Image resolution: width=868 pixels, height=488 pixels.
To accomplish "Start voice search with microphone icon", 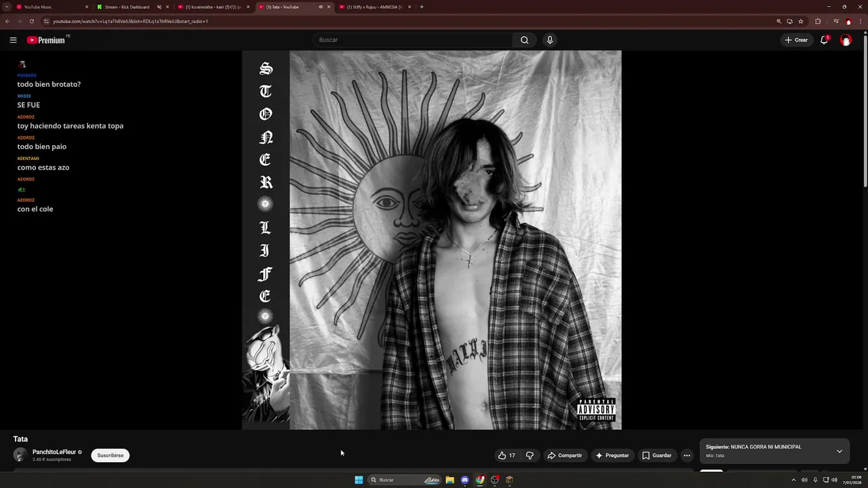I will 550,40.
